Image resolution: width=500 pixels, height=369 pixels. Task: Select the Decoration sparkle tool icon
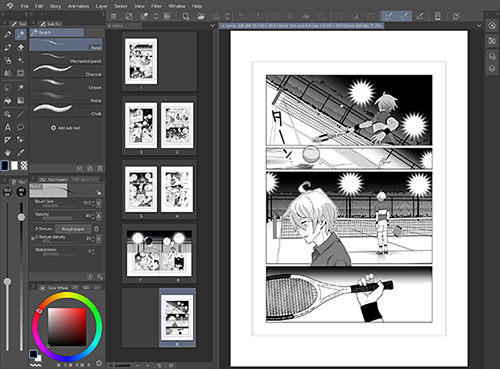point(20,60)
